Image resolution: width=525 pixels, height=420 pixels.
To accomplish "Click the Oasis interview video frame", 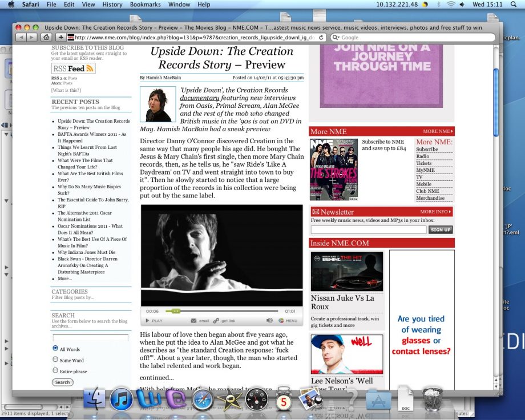I will tap(221, 255).
